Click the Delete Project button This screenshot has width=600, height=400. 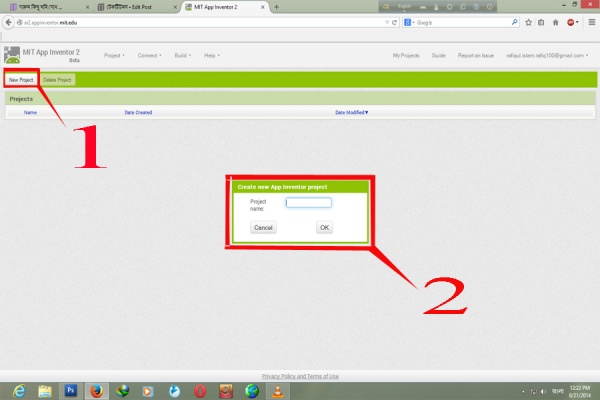coord(57,80)
